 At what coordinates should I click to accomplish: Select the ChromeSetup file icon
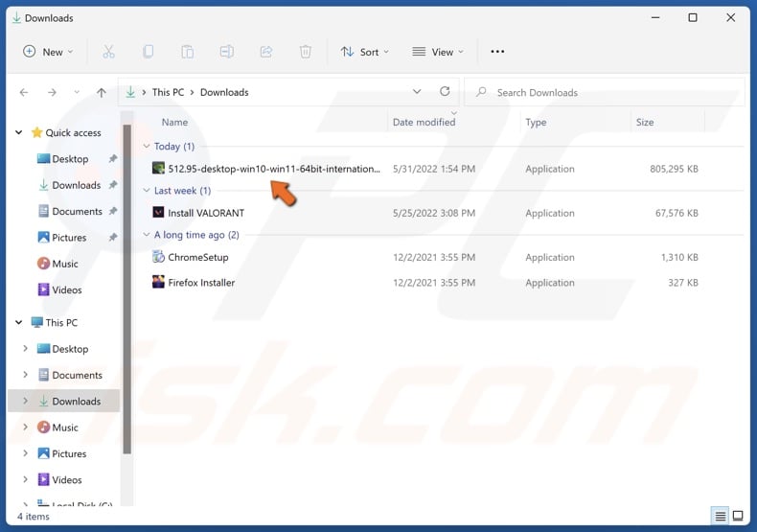pos(158,257)
